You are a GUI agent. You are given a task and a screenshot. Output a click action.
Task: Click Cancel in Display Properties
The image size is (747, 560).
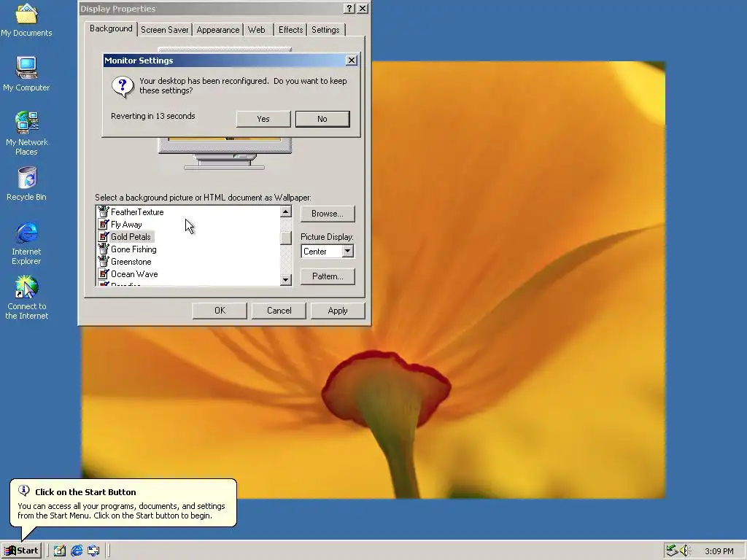279,311
